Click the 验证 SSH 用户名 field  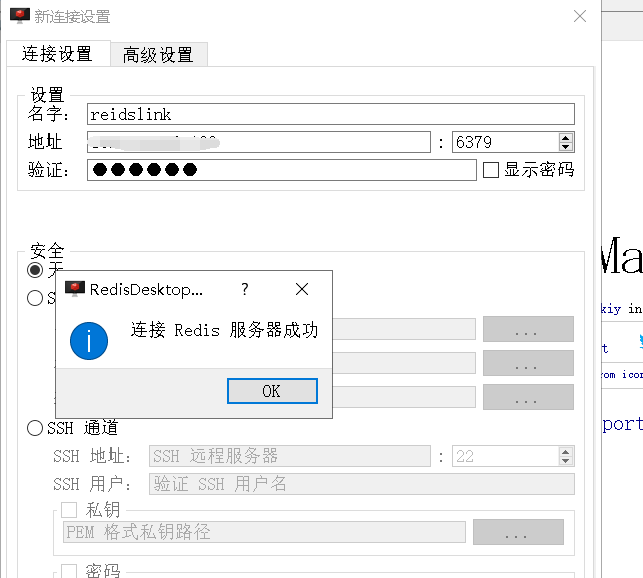coord(362,484)
